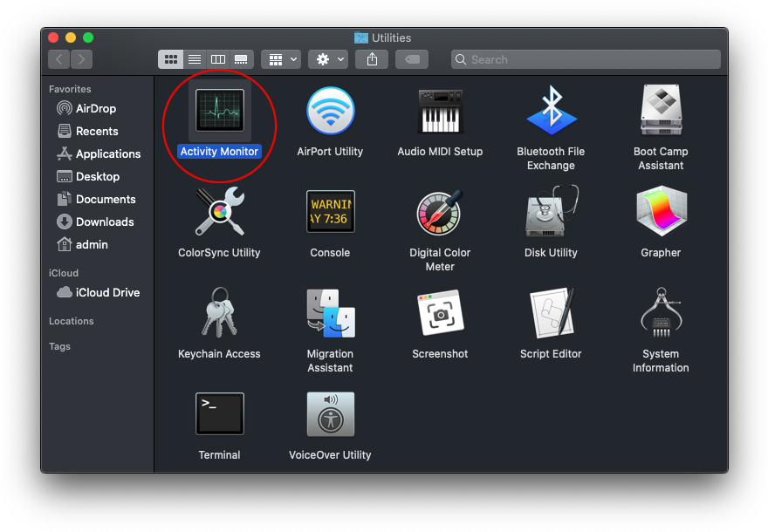Click the Keychain Access label text

[x=219, y=354]
